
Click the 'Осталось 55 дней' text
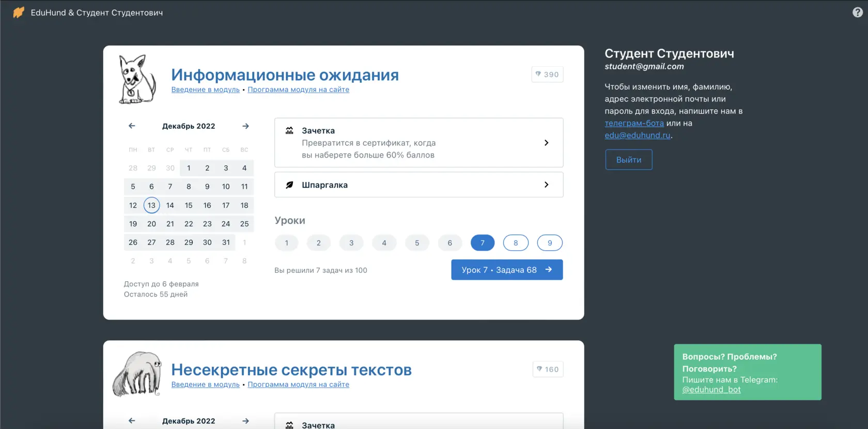coord(156,294)
